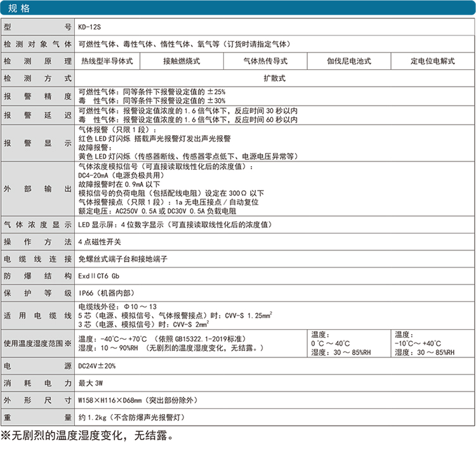Screen dimensions: 476x449
Task: Select the KD-12S model number cell
Action: (x=89, y=28)
